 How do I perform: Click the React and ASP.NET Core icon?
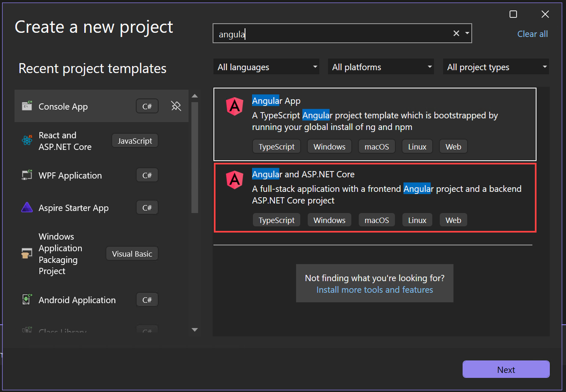click(x=27, y=141)
